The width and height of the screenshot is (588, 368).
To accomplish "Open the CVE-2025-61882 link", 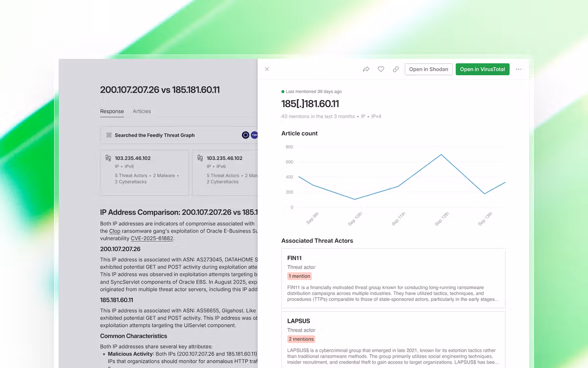I will (x=152, y=238).
